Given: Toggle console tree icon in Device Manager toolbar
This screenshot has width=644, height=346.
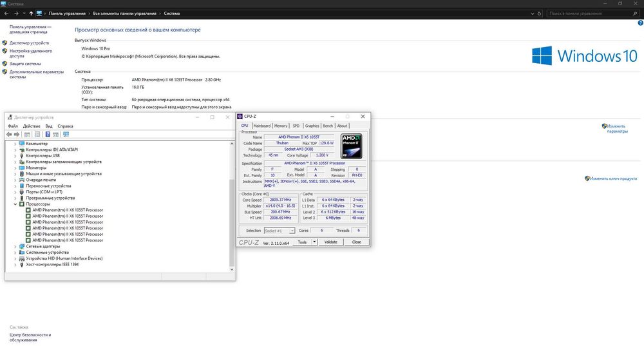Looking at the screenshot, I should (x=27, y=135).
